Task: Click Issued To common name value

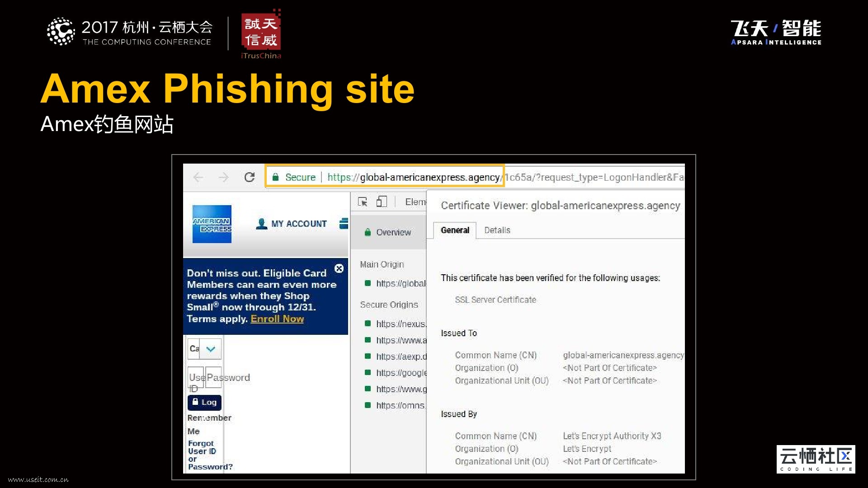Action: 623,355
